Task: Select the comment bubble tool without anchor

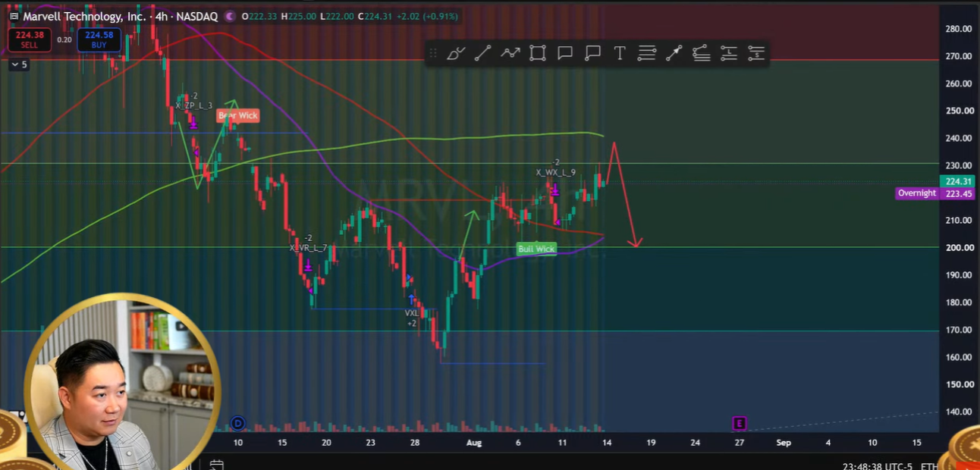Action: point(565,53)
